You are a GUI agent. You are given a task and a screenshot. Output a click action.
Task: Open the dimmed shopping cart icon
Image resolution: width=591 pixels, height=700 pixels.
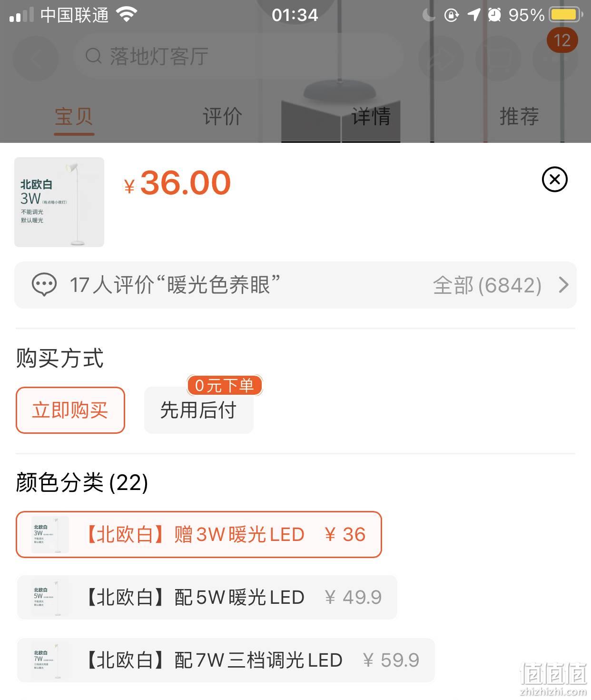pos(498,58)
